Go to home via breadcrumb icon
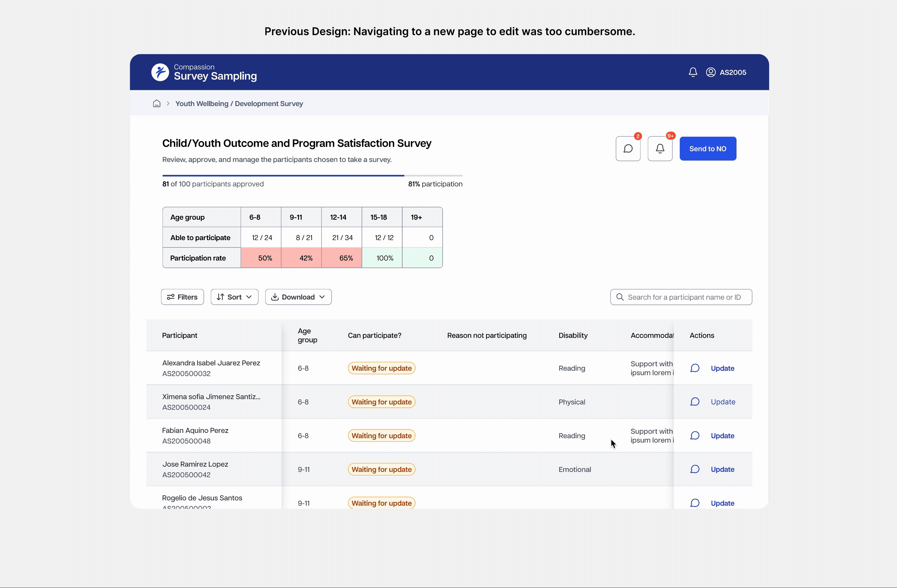897x588 pixels. pos(157,104)
